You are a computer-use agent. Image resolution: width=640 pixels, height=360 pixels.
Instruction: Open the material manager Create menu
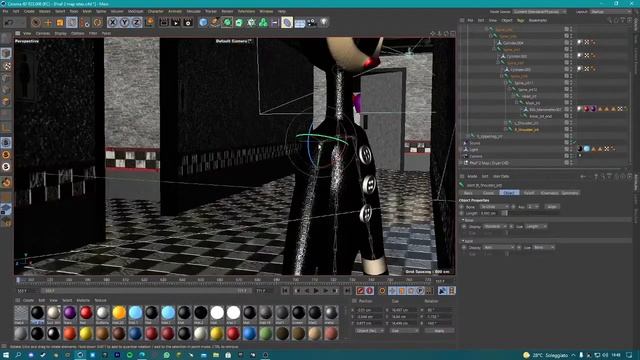(x=28, y=300)
